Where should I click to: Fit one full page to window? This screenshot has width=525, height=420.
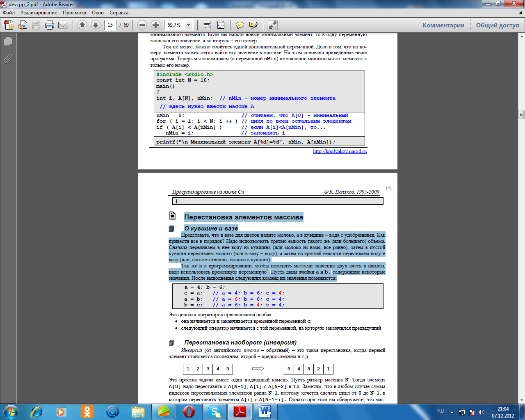pyautogui.click(x=221, y=25)
